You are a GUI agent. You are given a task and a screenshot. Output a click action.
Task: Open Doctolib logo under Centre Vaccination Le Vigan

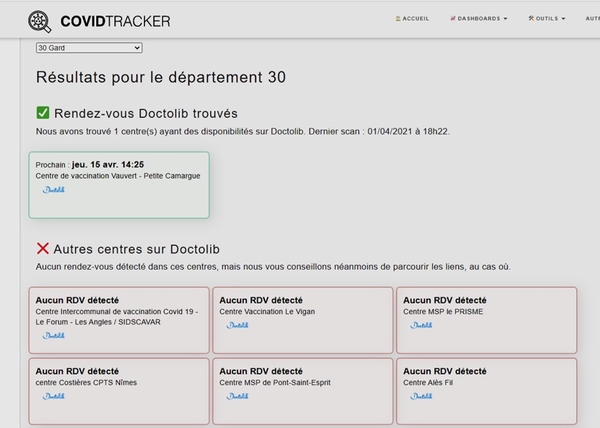point(237,325)
